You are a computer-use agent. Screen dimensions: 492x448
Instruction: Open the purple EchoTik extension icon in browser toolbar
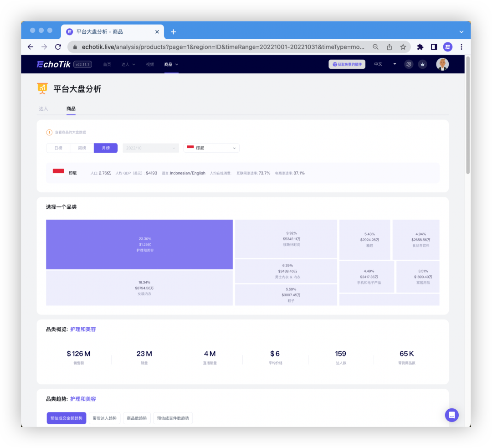[447, 47]
